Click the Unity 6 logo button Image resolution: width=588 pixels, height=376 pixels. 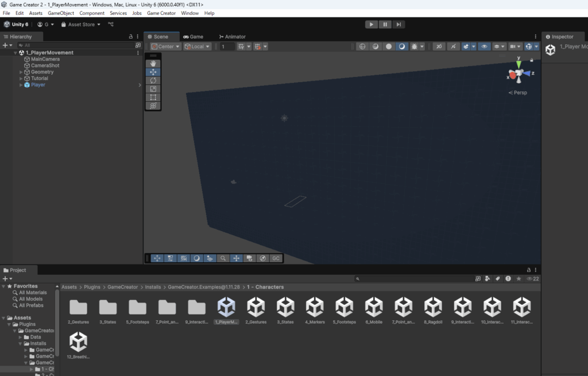click(x=16, y=24)
